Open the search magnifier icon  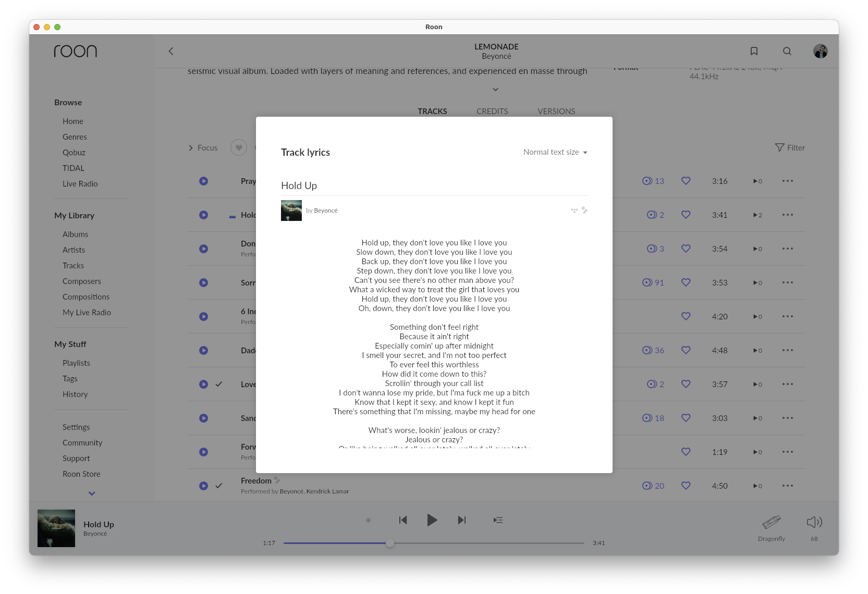click(x=787, y=51)
